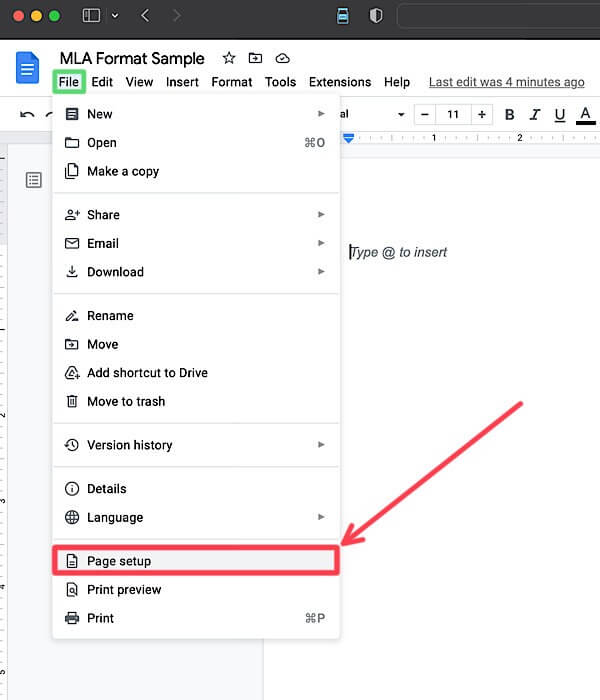The height and width of the screenshot is (700, 600).
Task: Select Move in File menu
Action: [196, 344]
